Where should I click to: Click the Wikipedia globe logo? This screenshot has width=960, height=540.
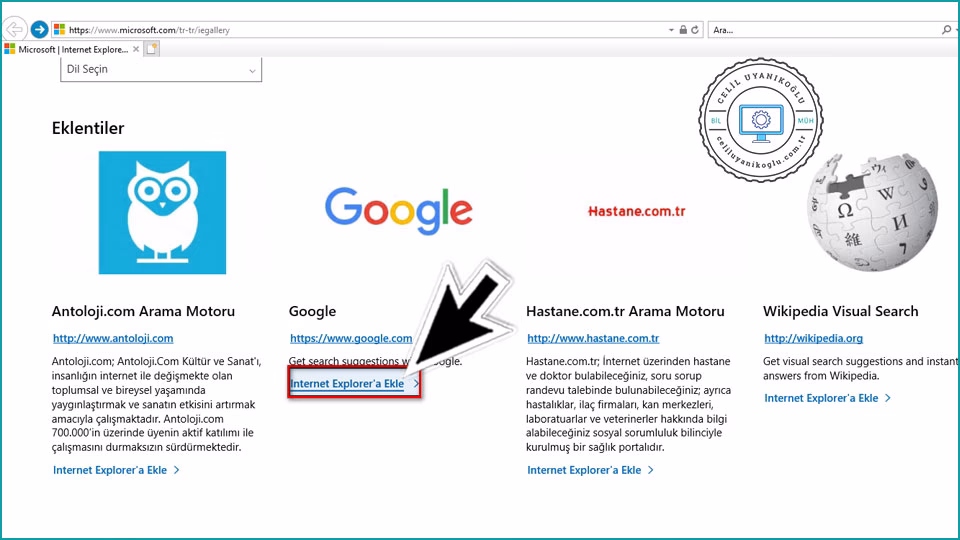[x=872, y=212]
